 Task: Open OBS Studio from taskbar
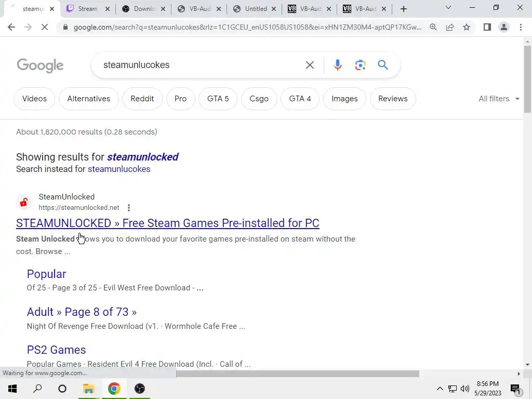pyautogui.click(x=139, y=389)
